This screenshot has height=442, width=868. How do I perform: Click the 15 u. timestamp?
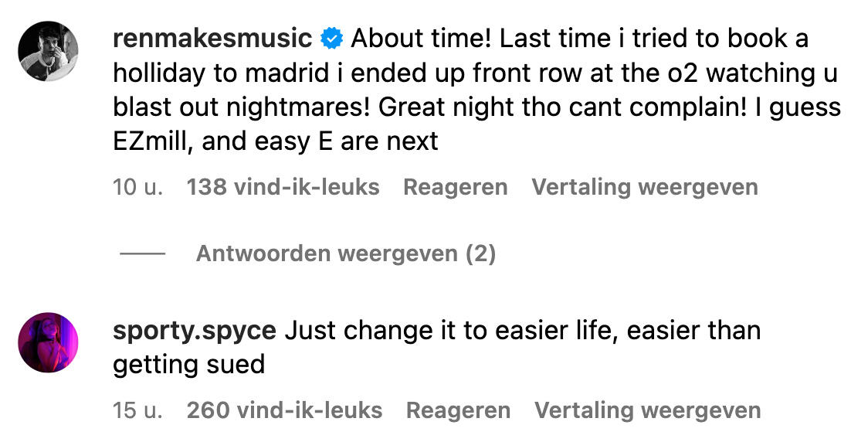(x=138, y=410)
